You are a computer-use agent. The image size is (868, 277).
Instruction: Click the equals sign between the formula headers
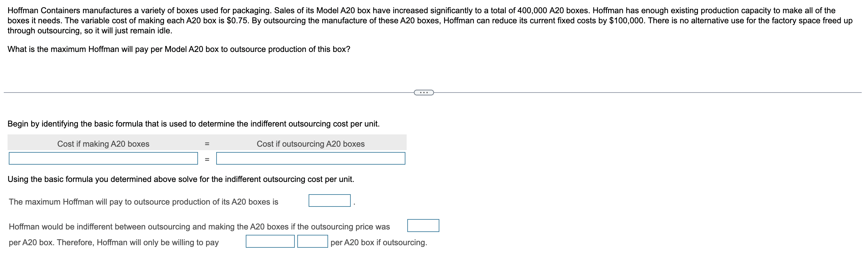pos(207,144)
